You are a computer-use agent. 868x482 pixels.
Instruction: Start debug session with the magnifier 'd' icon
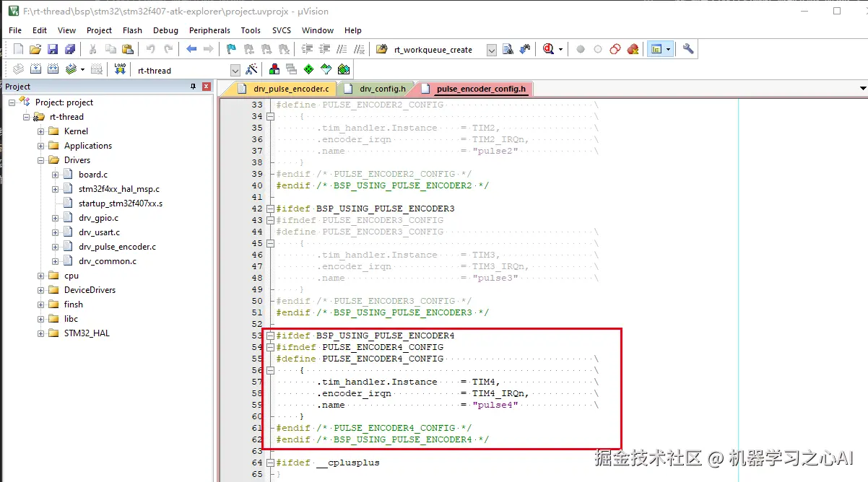(x=549, y=49)
